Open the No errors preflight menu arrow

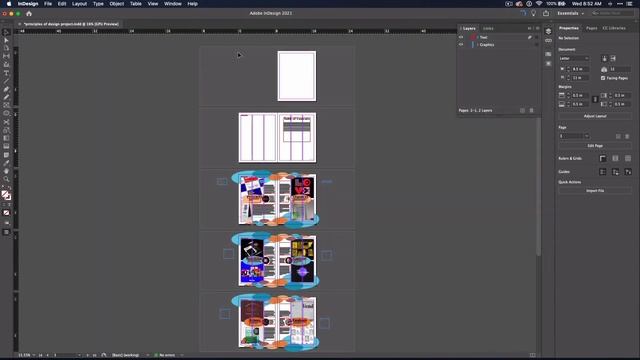click(x=182, y=355)
